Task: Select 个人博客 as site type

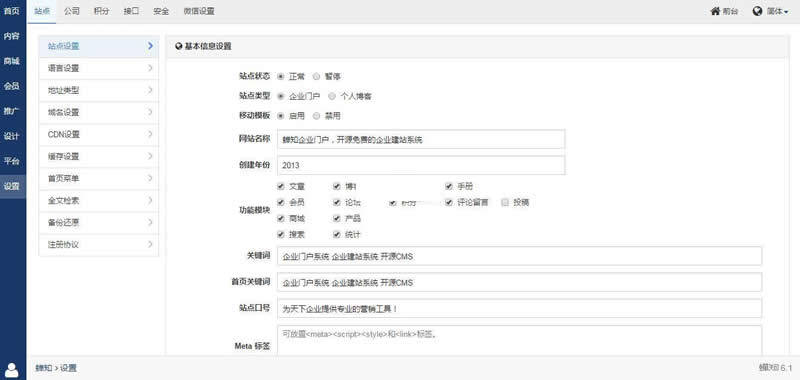Action: 332,96
